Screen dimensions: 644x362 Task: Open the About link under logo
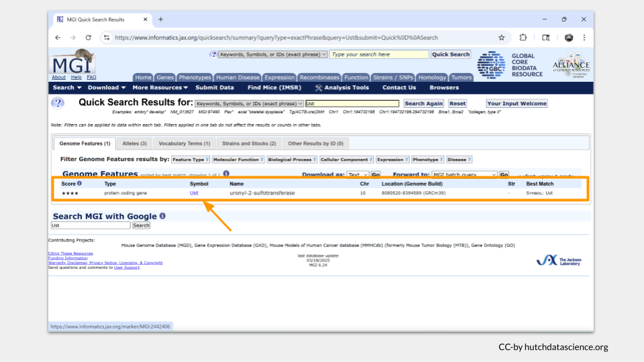(58, 77)
